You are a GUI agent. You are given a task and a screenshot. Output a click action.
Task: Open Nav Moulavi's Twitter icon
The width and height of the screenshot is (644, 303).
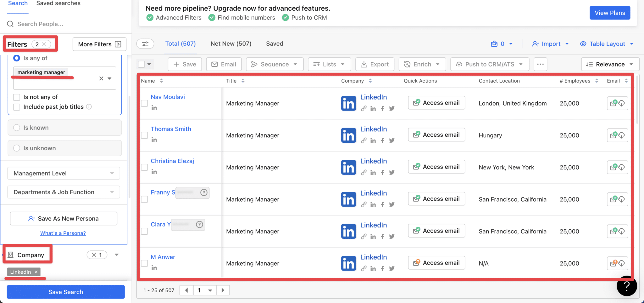[x=392, y=108]
